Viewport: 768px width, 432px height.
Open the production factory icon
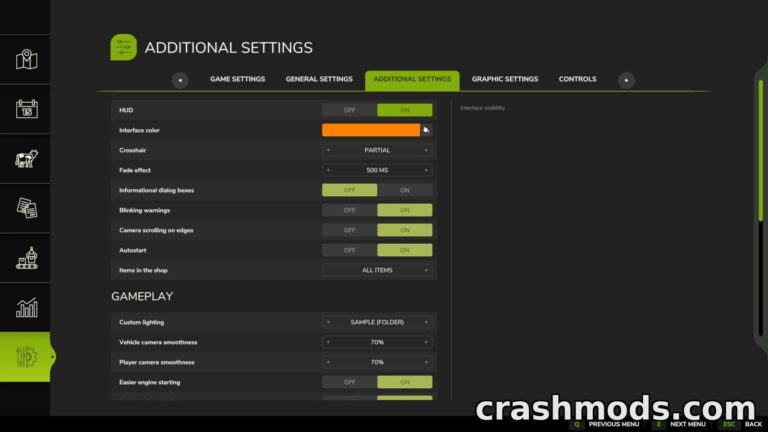point(26,258)
